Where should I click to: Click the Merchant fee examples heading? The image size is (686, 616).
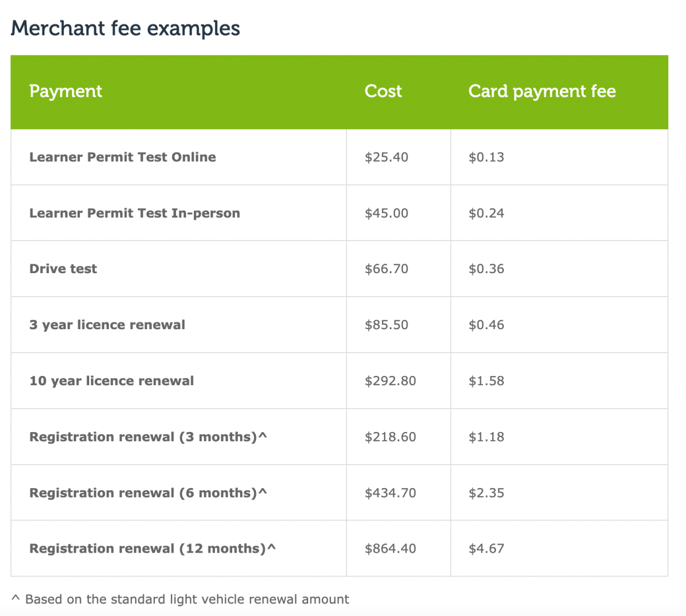pos(125,29)
